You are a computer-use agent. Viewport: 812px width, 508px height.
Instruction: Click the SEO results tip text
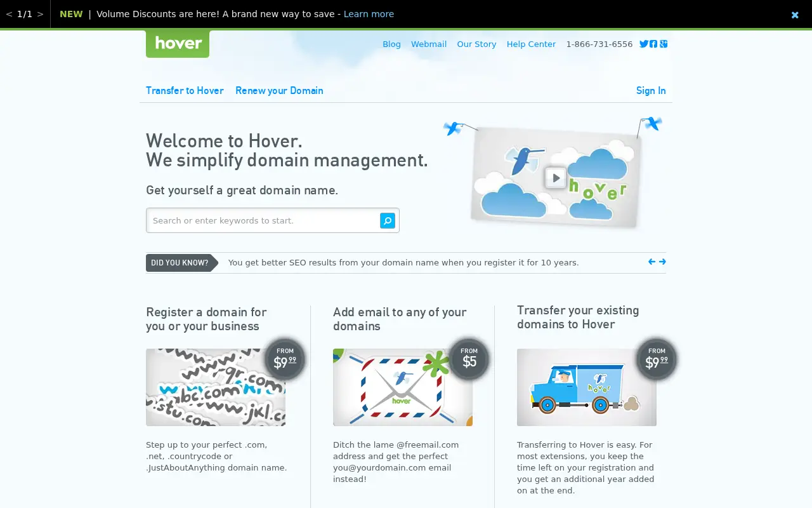[x=403, y=262]
